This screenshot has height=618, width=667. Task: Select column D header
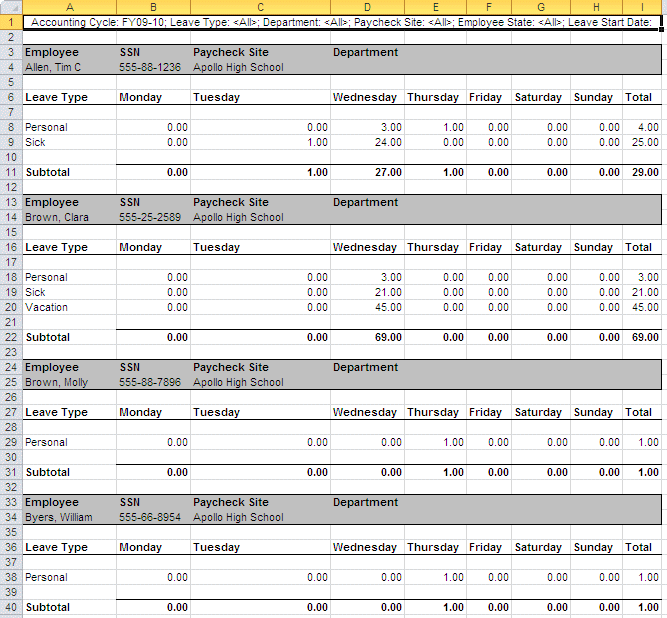367,7
